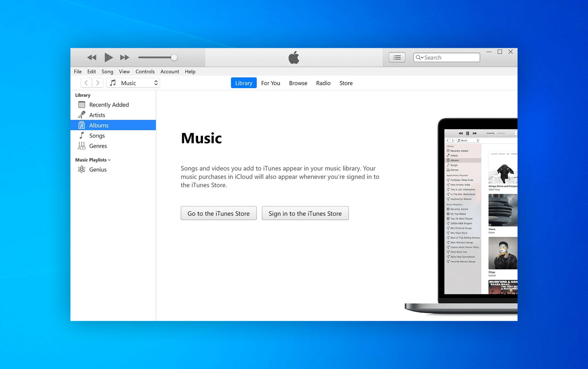Minimize the iTunes window
The width and height of the screenshot is (588, 369).
point(489,52)
